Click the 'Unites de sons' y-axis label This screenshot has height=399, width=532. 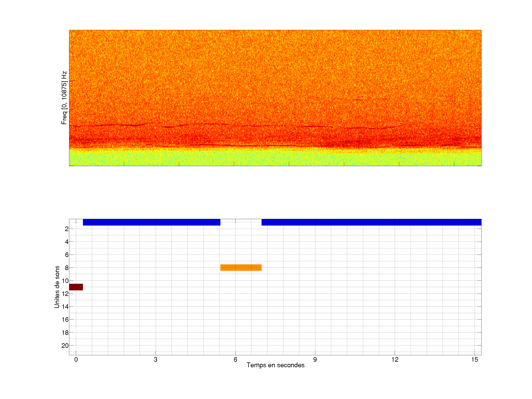tap(57, 287)
